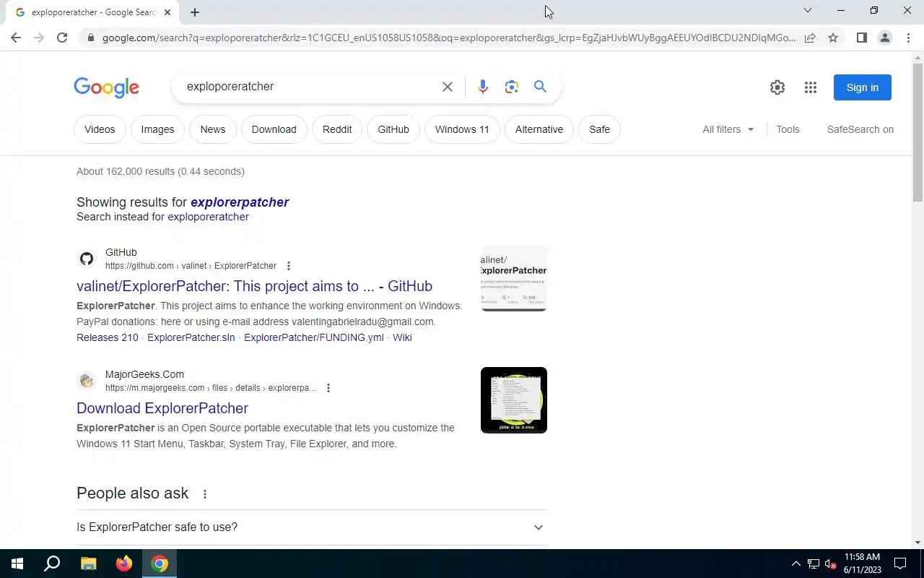Launch File Explorer from the taskbar
The image size is (924, 578).
[88, 564]
